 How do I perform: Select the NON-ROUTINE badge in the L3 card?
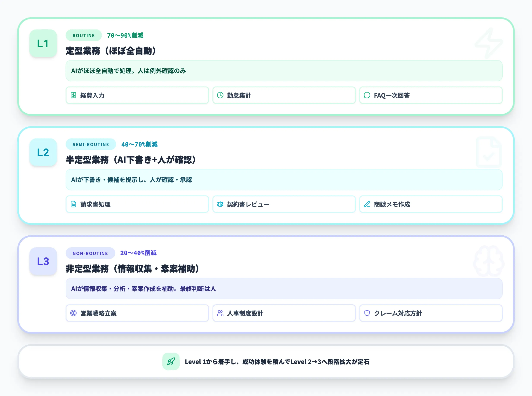[90, 253]
